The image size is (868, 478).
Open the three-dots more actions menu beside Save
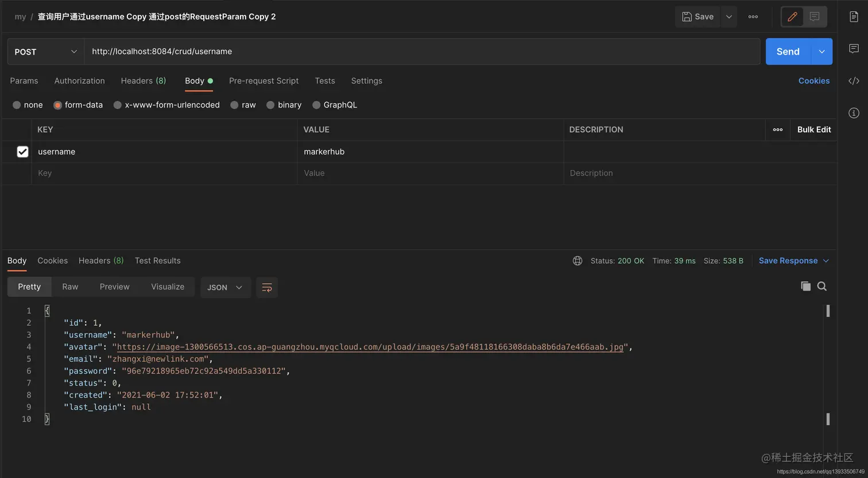click(x=753, y=17)
